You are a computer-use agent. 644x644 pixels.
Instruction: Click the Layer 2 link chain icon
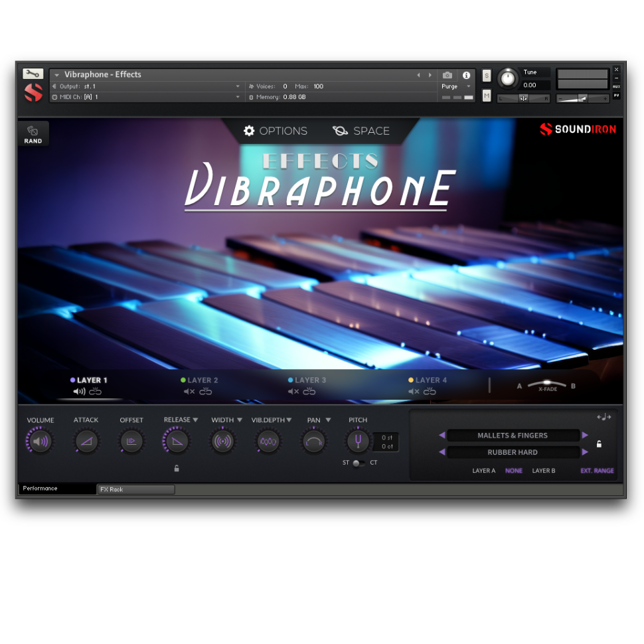point(205,392)
